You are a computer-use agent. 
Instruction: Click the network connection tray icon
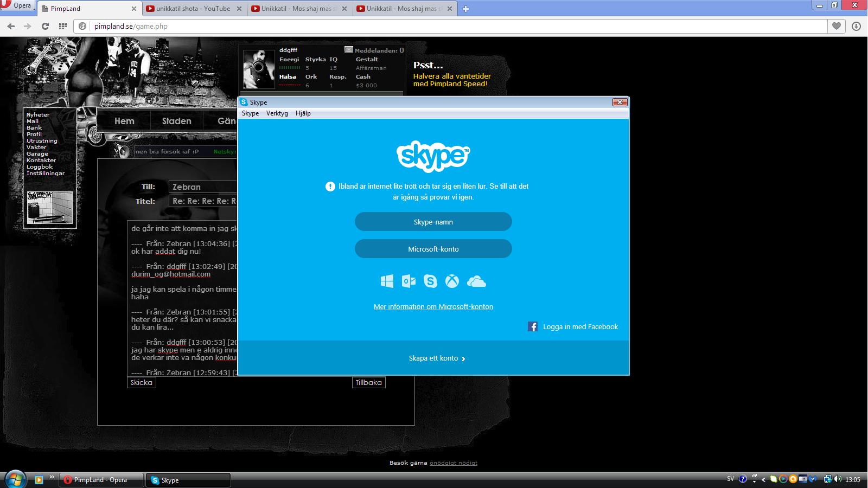827,479
